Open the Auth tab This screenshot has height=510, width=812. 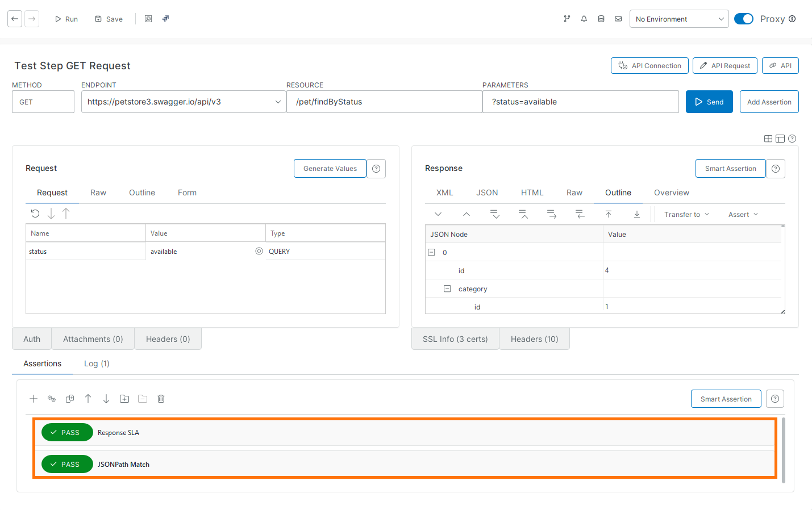pos(32,339)
